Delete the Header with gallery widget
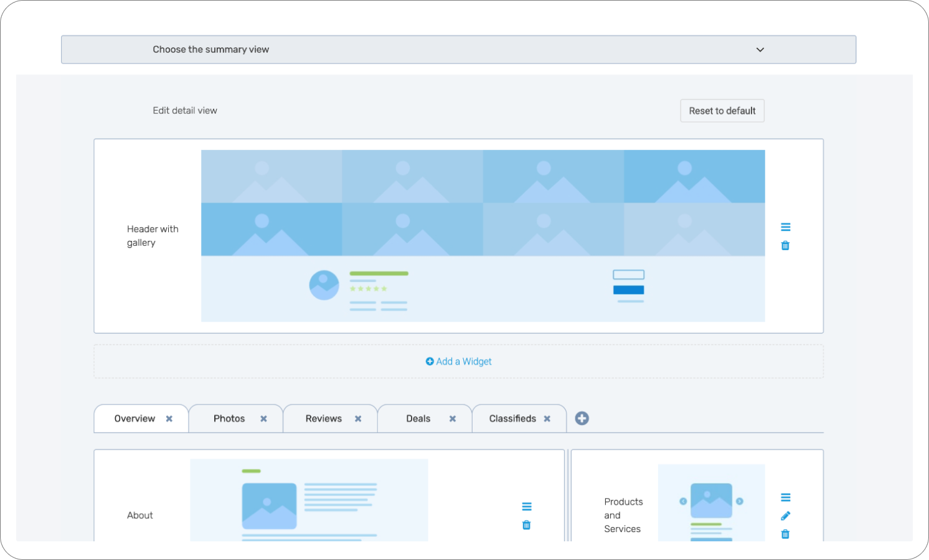The width and height of the screenshot is (929, 560). [785, 246]
